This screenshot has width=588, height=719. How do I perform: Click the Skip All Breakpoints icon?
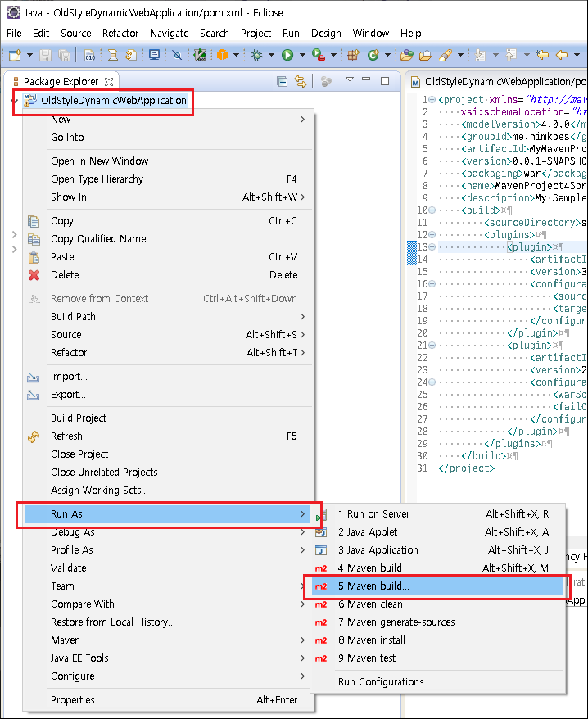pyautogui.click(x=177, y=56)
